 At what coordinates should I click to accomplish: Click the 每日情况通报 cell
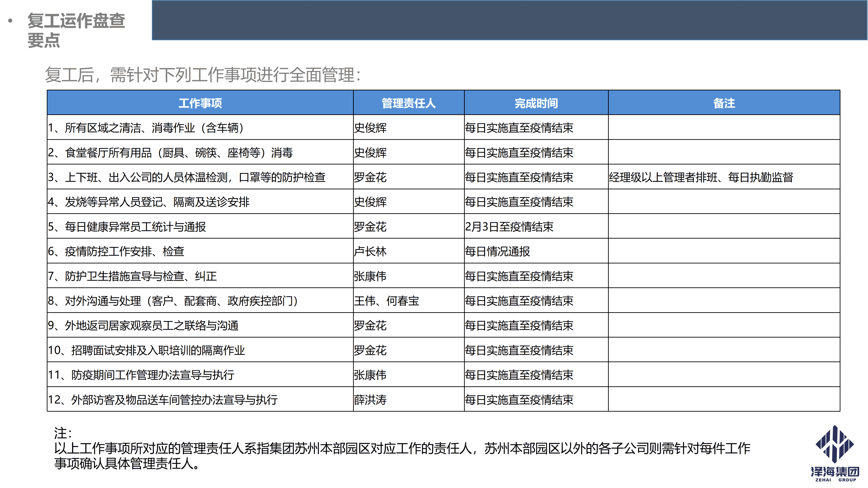pos(497,252)
